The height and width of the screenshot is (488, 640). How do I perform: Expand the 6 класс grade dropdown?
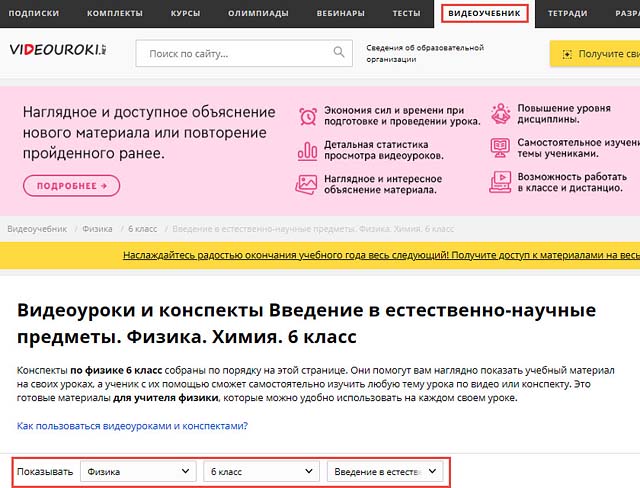[x=260, y=471]
